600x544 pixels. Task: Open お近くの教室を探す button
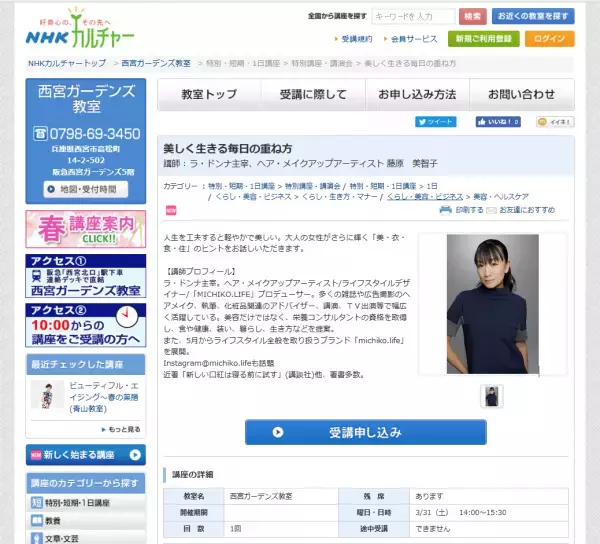(x=533, y=16)
